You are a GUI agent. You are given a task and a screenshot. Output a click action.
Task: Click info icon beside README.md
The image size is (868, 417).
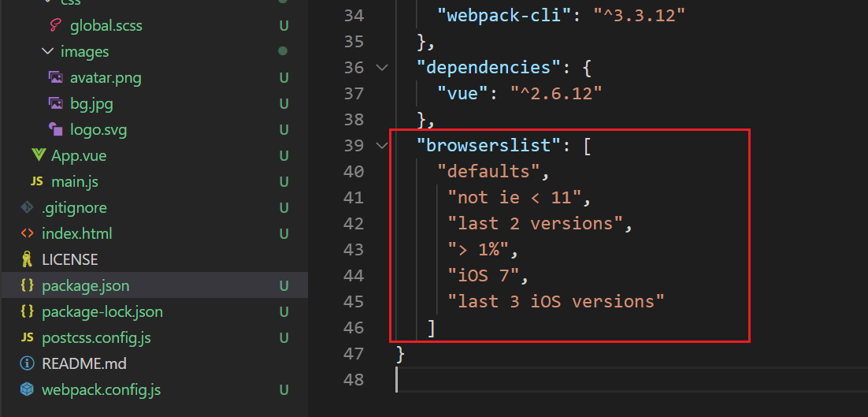tap(27, 364)
